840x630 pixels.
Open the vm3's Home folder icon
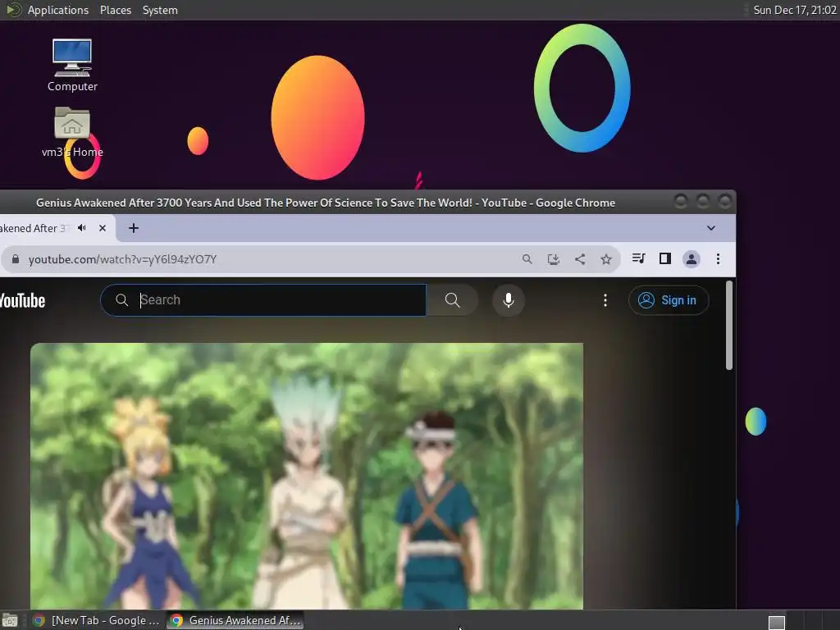(72, 132)
